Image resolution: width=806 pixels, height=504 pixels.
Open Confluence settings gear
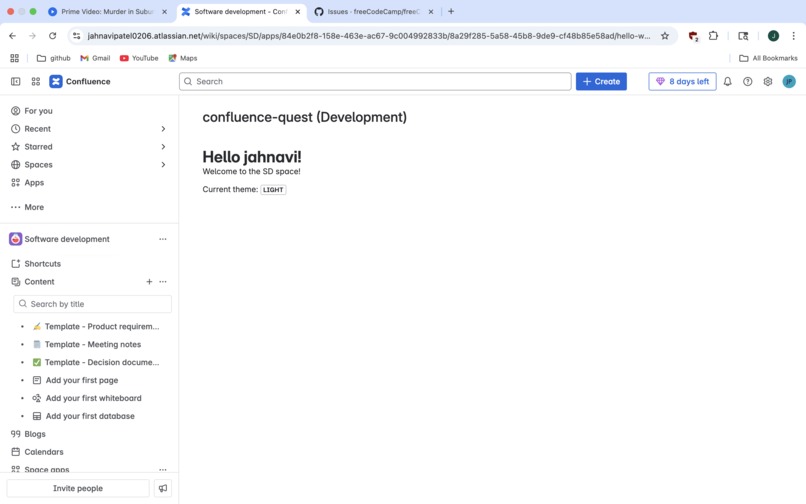[767, 81]
